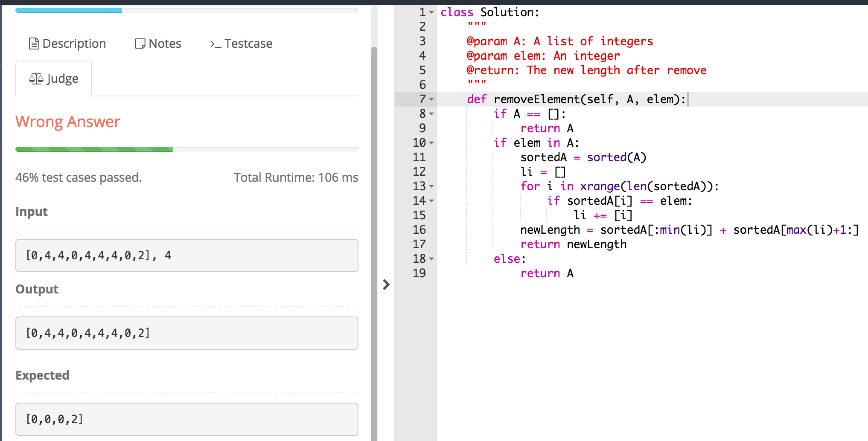Click line number 19 in the gutter
Image resolution: width=868 pixels, height=441 pixels.
point(419,273)
